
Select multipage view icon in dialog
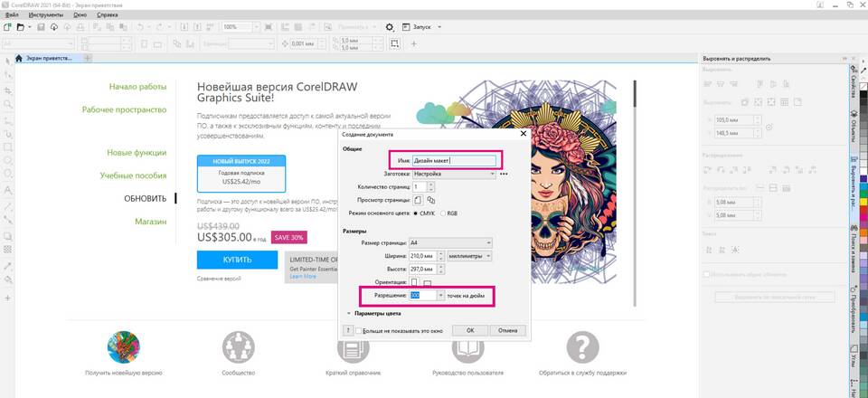(x=431, y=200)
